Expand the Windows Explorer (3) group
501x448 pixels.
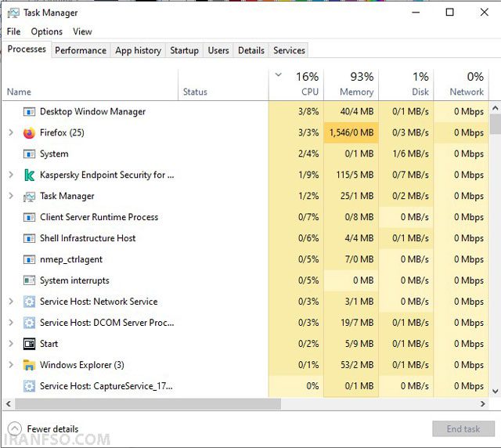[x=11, y=364]
